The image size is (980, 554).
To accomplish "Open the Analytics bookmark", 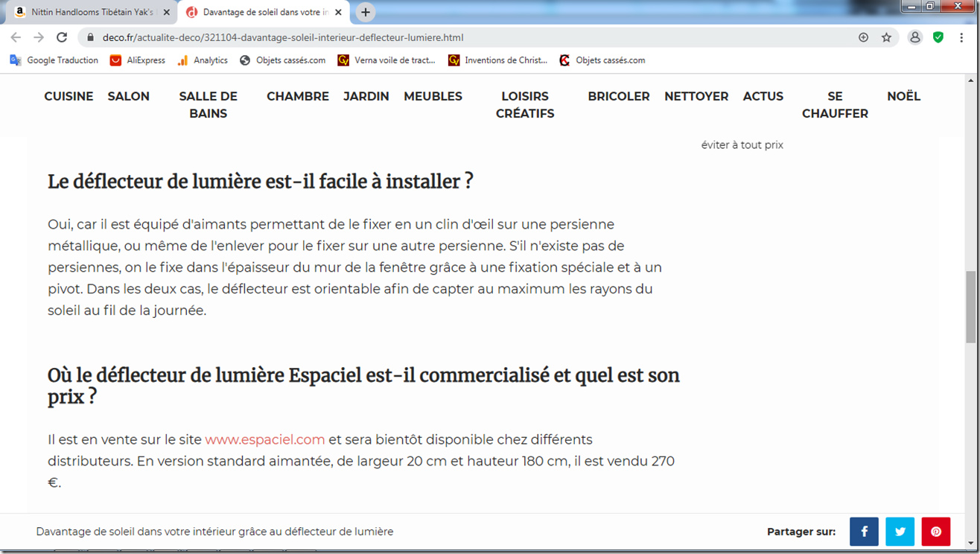I will click(x=203, y=60).
